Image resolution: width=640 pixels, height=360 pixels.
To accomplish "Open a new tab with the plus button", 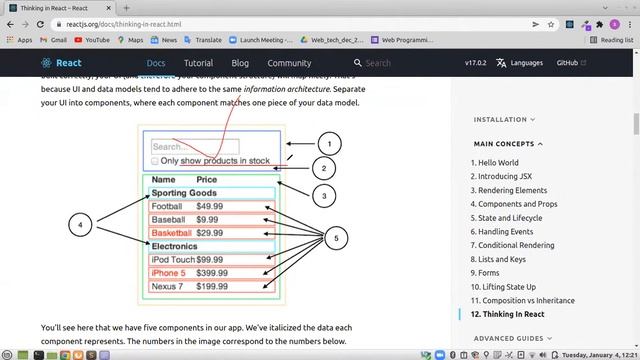I will click(x=126, y=8).
